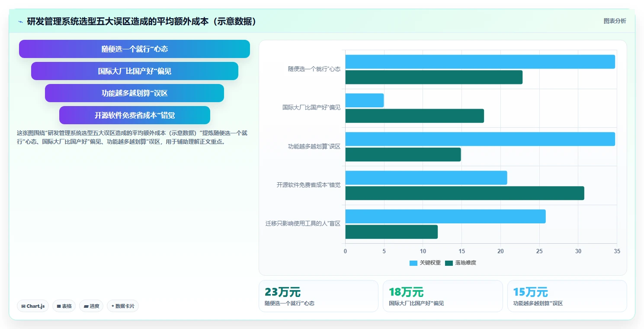Viewport: 644px width, 329px height.
Task: Toggle the 关键权重 legend color box
Action: (x=413, y=263)
